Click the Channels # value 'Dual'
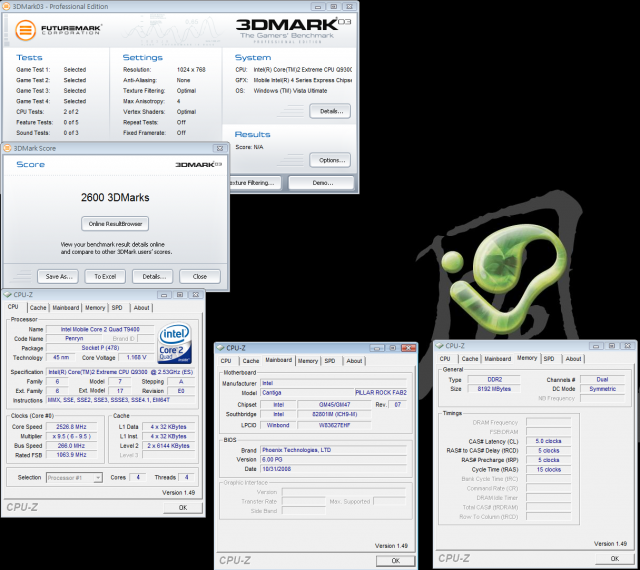The height and width of the screenshot is (570, 640). (602, 379)
